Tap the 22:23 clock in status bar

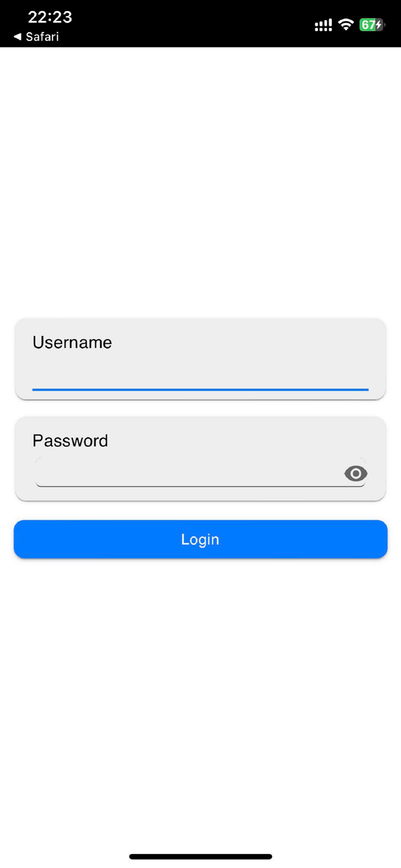(x=50, y=17)
